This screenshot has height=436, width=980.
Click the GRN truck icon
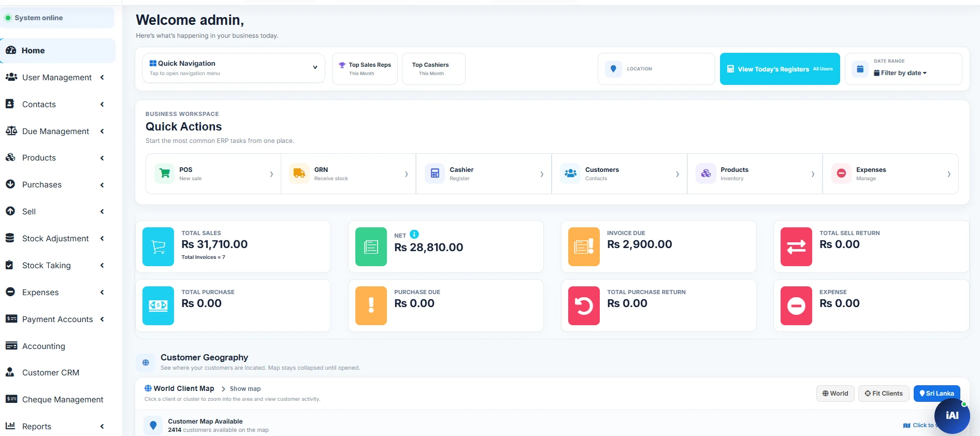tap(299, 173)
